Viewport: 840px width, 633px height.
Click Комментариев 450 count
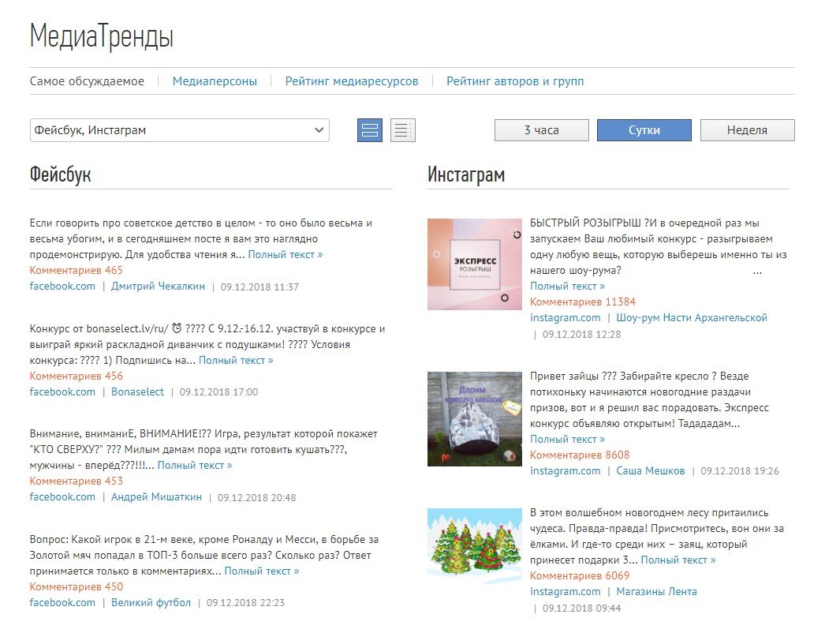pyautogui.click(x=76, y=587)
